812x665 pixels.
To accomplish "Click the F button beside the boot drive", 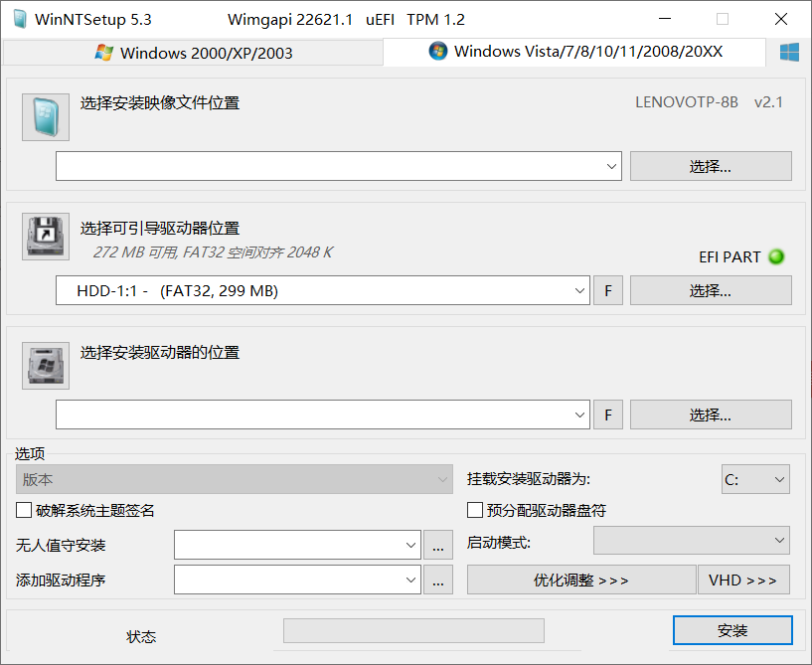I will click(608, 290).
